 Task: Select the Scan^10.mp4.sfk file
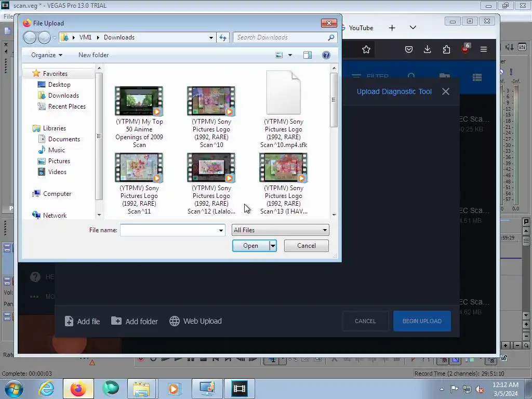[283, 109]
